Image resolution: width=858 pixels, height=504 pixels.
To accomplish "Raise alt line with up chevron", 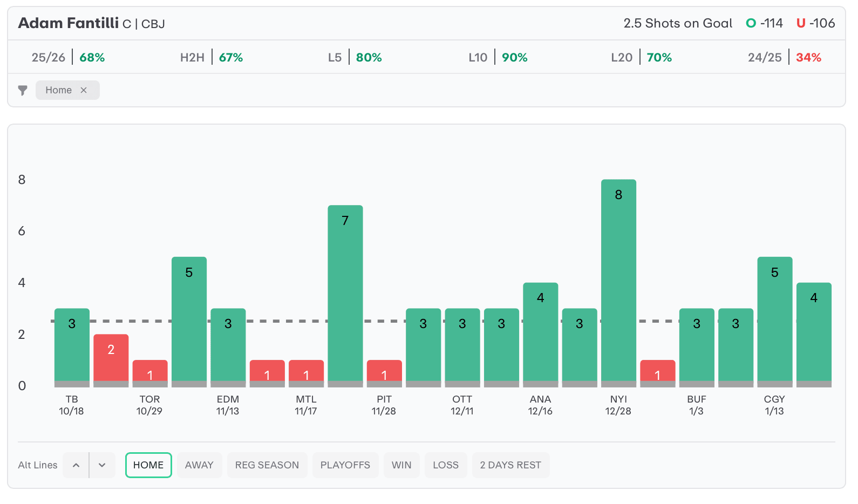I will 76,465.
